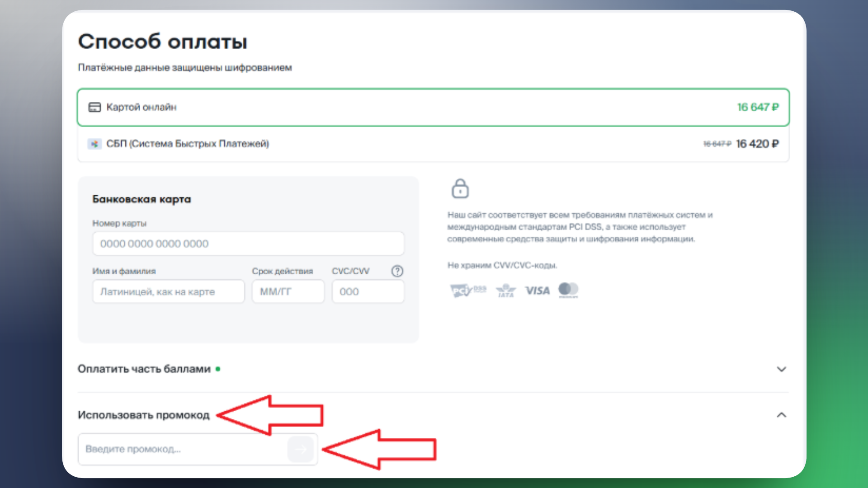Image resolution: width=868 pixels, height=488 pixels.
Task: Click the Банковская карта panel title
Action: [142, 199]
